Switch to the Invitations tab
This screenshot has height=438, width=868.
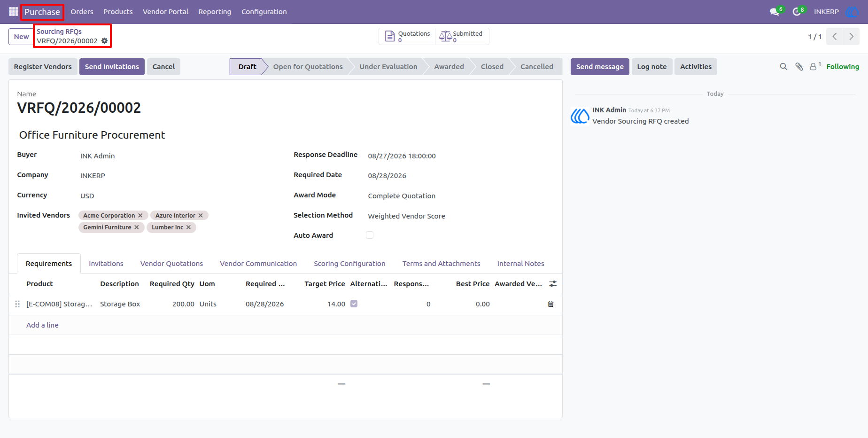click(x=106, y=264)
